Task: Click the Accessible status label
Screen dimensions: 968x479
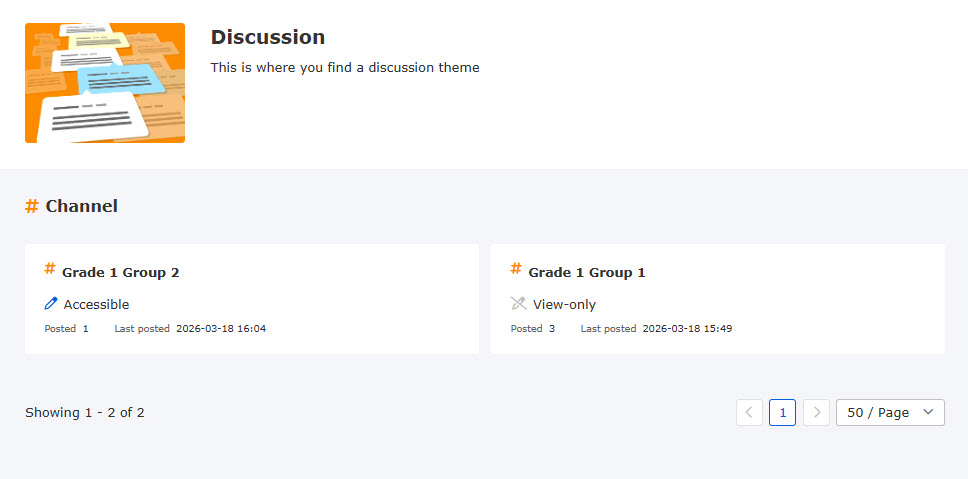Action: tap(96, 305)
